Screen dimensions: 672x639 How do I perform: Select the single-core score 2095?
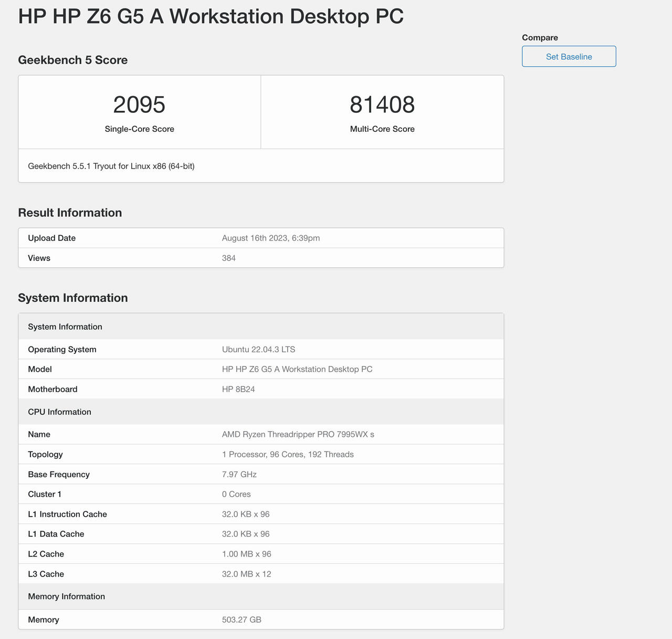coord(139,104)
